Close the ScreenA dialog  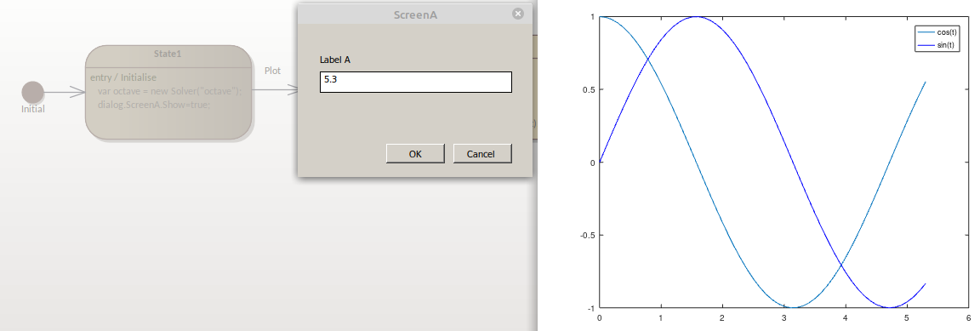point(517,14)
